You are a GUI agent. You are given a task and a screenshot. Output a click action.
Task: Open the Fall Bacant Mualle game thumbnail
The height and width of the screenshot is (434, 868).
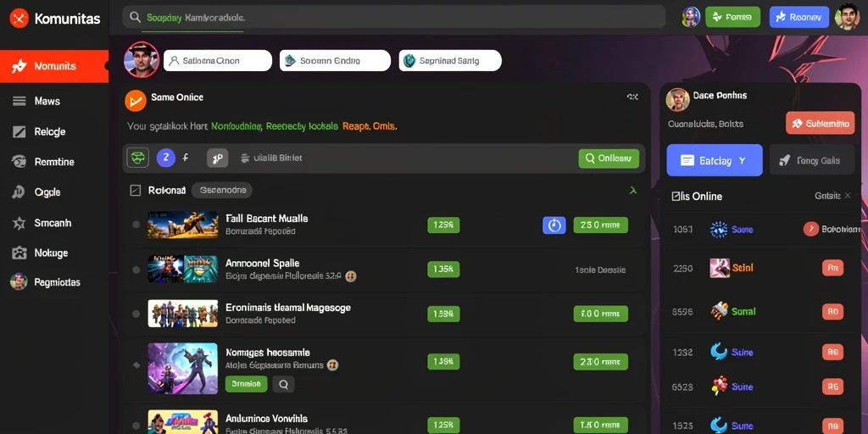(x=183, y=225)
